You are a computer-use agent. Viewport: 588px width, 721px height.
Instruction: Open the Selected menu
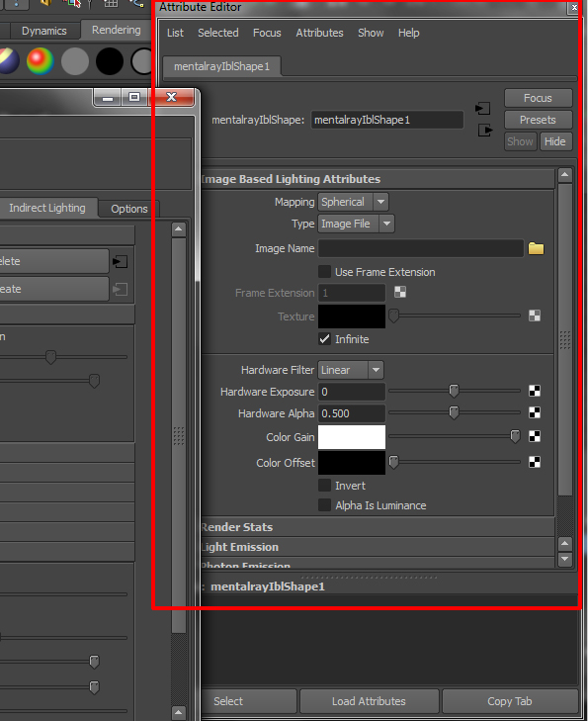coord(217,33)
